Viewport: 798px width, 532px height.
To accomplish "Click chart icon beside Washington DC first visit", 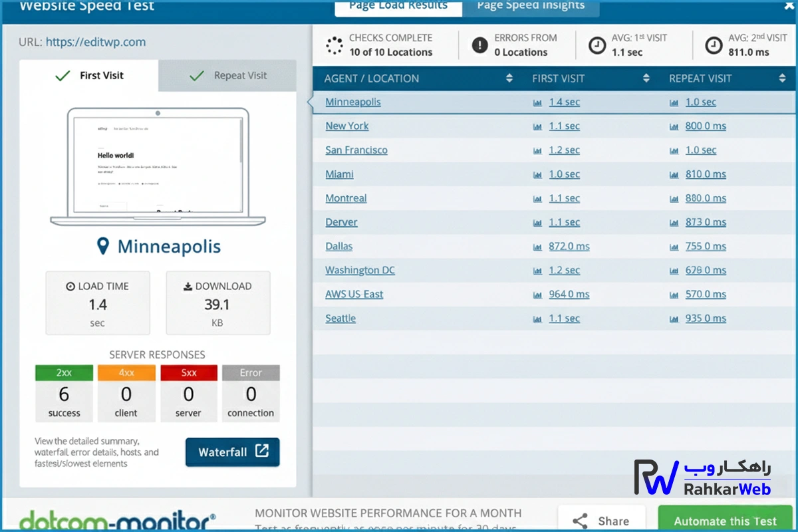I will click(537, 271).
